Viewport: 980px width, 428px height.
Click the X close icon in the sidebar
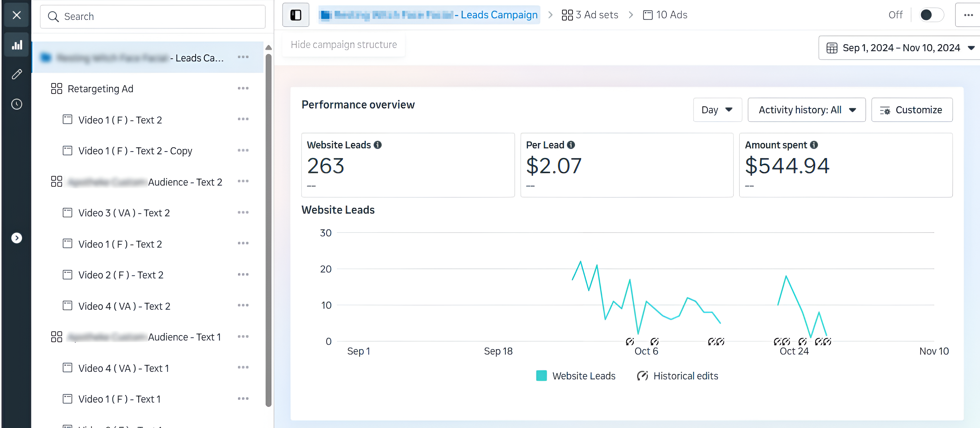[x=16, y=15]
